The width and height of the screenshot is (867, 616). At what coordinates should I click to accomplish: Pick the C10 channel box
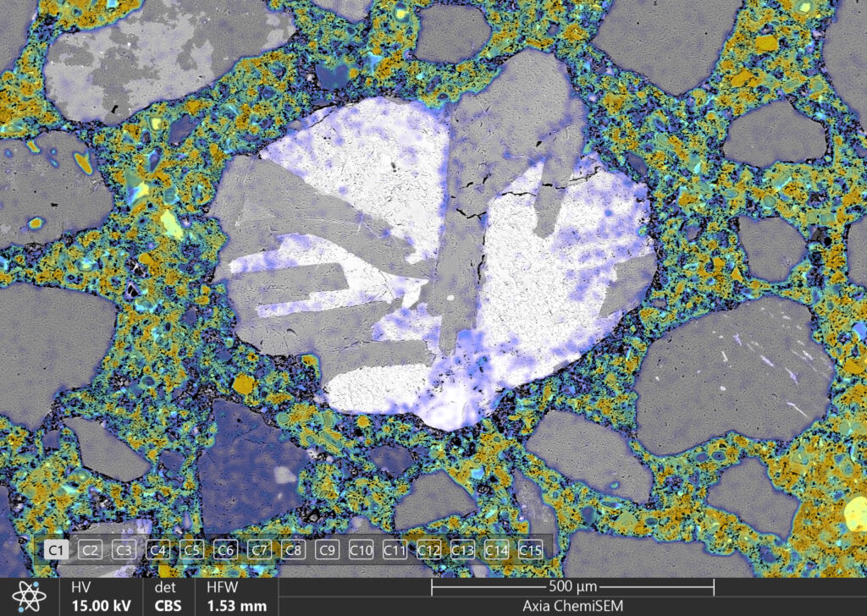[x=362, y=550]
